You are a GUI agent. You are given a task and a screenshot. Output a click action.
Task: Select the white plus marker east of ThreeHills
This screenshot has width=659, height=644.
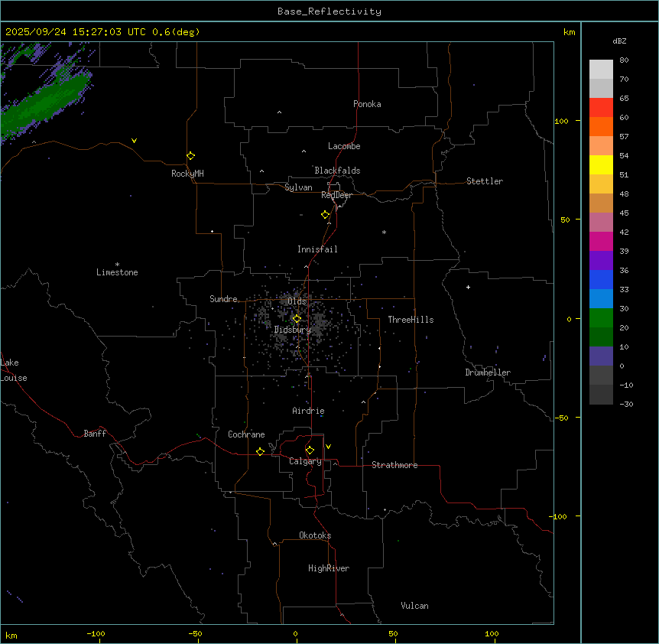click(468, 287)
